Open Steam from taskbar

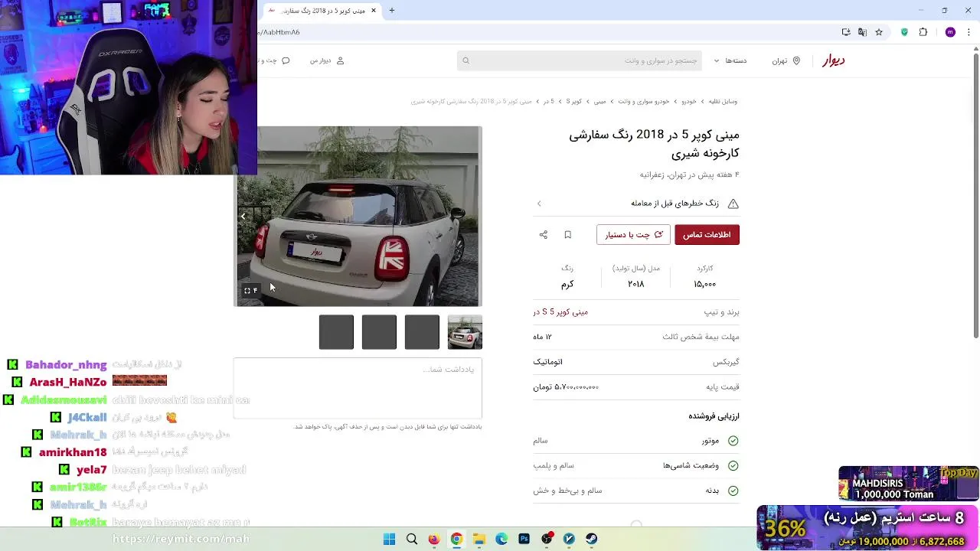pyautogui.click(x=592, y=539)
